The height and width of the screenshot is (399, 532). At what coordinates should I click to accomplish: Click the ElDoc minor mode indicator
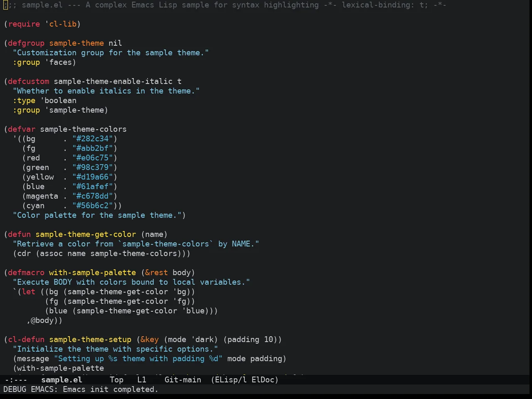[x=263, y=379]
